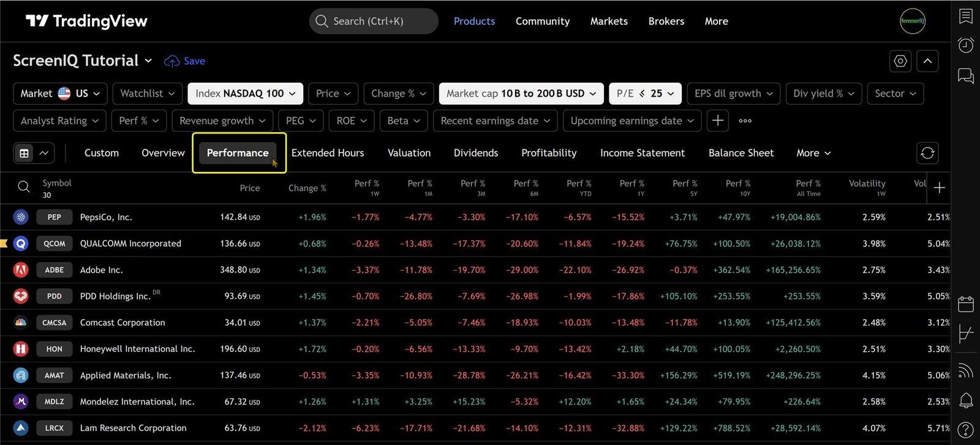Click the symbol search magnifier icon
Screen dimensions: 980x445
coord(24,187)
